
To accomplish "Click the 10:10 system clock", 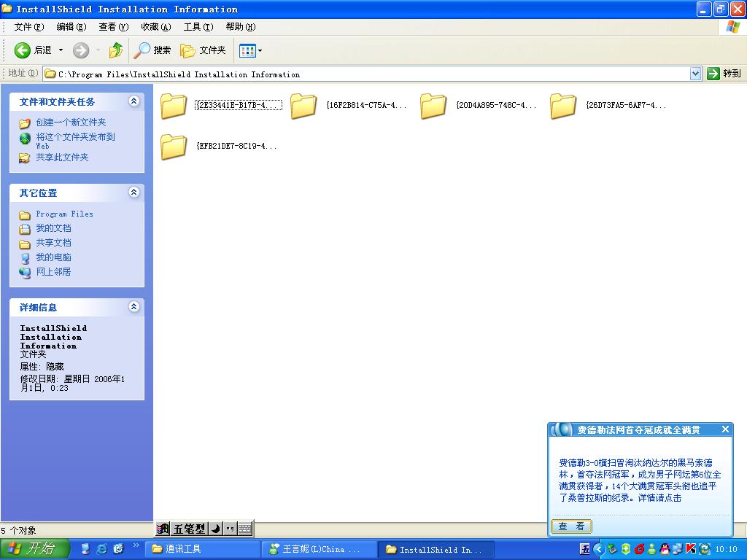I will coord(726,550).
